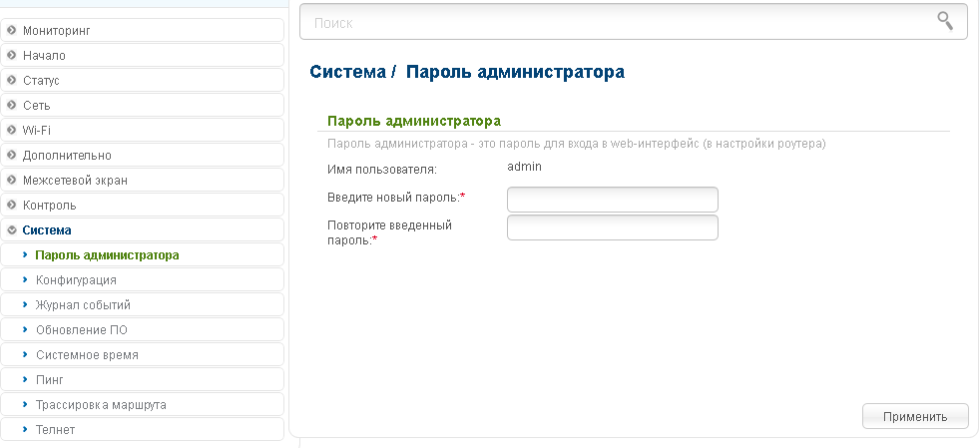Expand the Дополнительно menu section
Image resolution: width=980 pixels, height=448 pixels.
pyautogui.click(x=67, y=156)
